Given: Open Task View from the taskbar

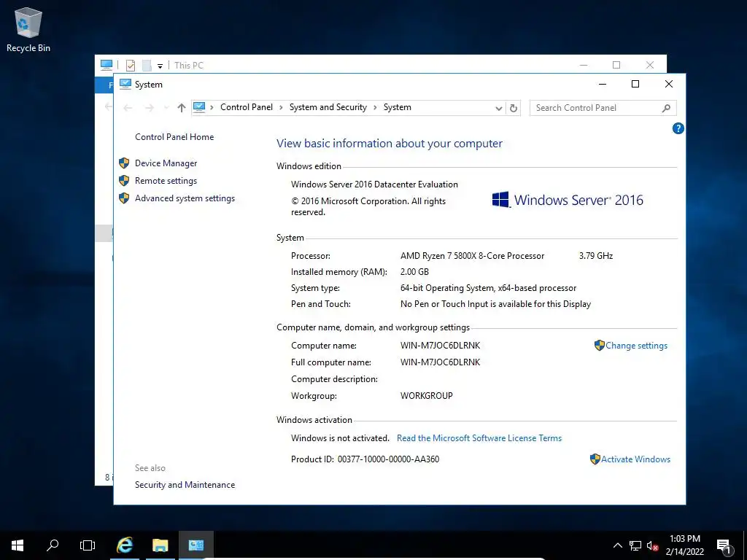Looking at the screenshot, I should point(88,545).
